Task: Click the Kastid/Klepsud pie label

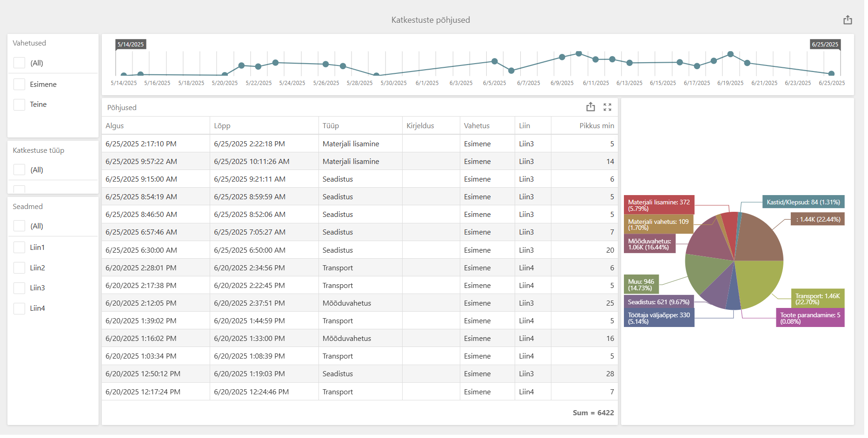Action: (x=803, y=202)
